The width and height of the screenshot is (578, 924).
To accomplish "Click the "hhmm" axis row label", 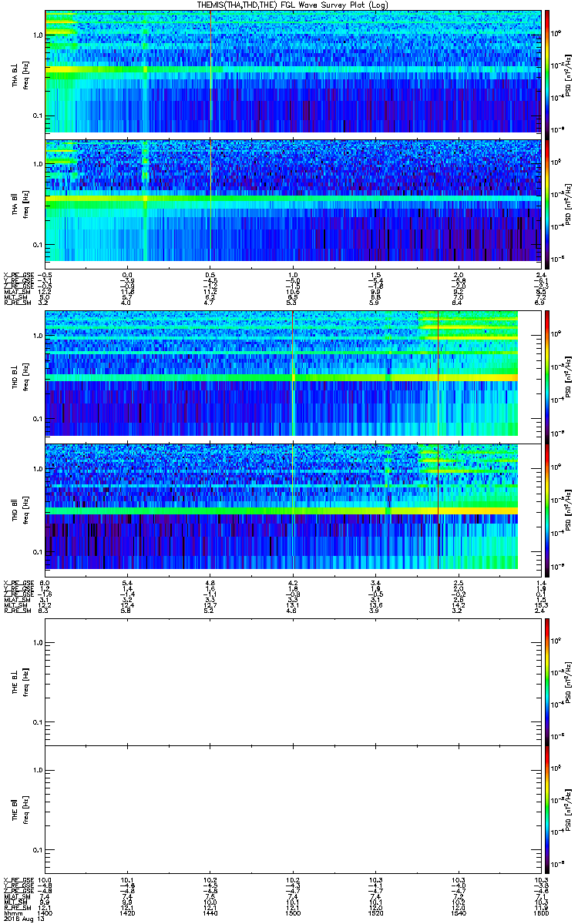I will 12,912.
